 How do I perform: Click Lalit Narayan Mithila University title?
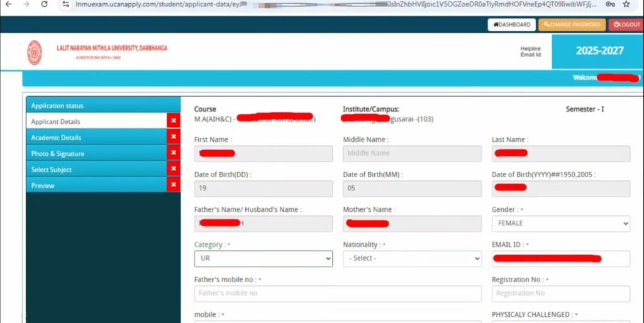(112, 48)
